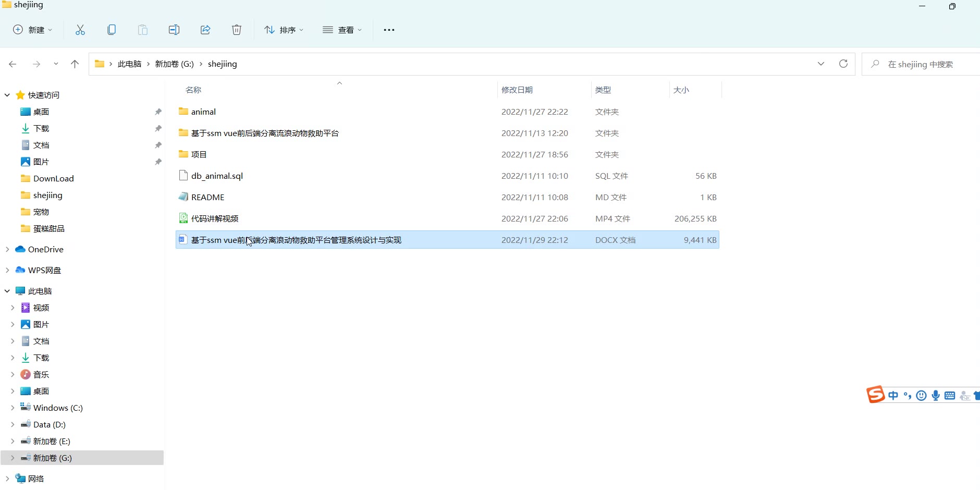The height and width of the screenshot is (490, 980).
Task: Click the Cut scissors icon in toolbar
Action: tap(80, 30)
